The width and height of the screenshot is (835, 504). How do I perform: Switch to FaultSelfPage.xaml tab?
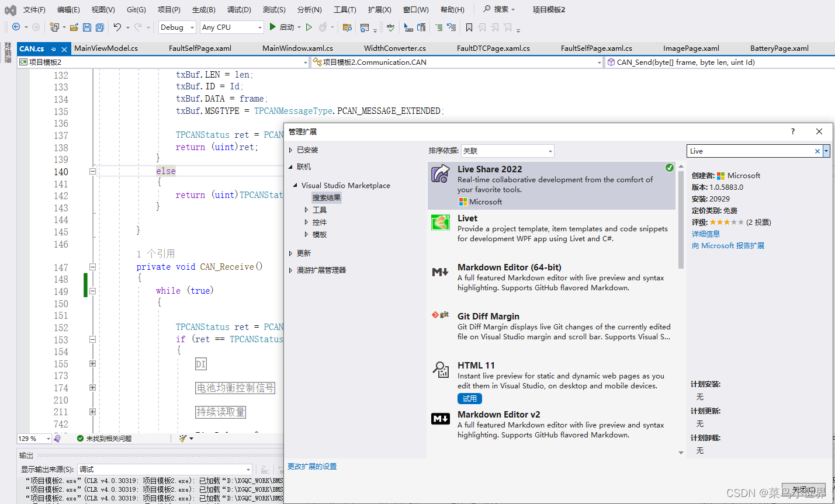[x=200, y=48]
